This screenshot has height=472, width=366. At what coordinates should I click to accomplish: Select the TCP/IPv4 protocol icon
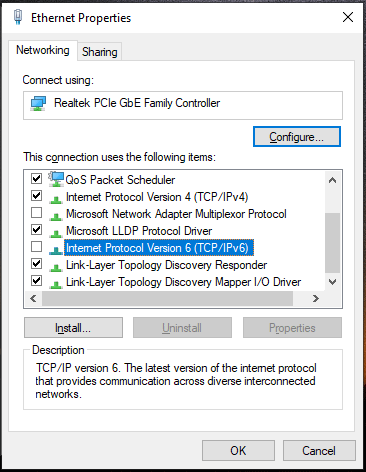pyautogui.click(x=56, y=199)
